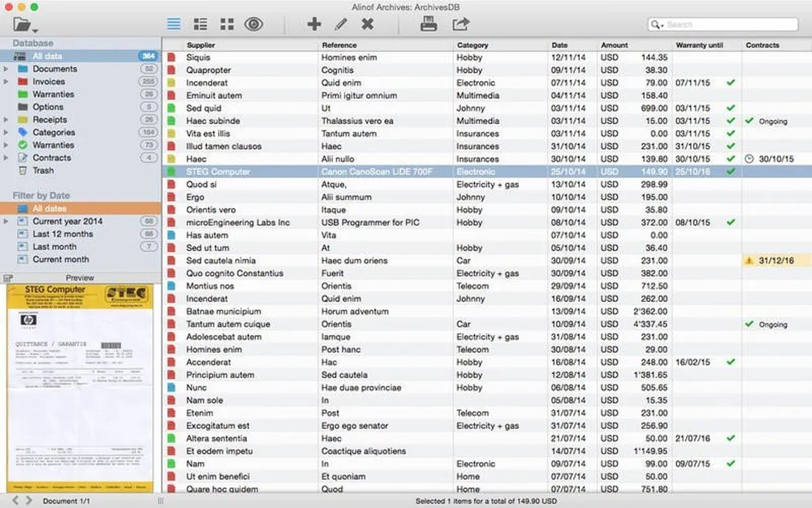Click the clock icon beside 30/10/15

tap(749, 159)
